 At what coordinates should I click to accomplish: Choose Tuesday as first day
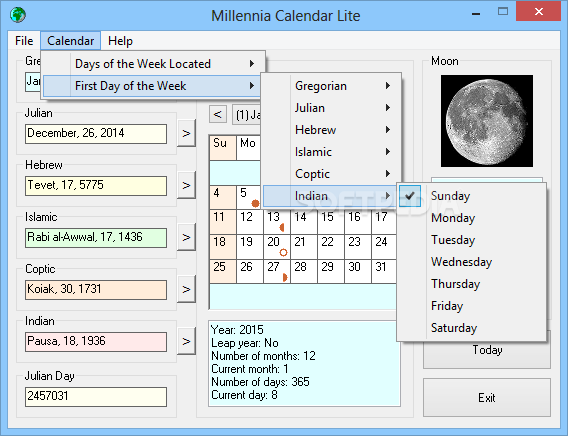pyautogui.click(x=472, y=240)
